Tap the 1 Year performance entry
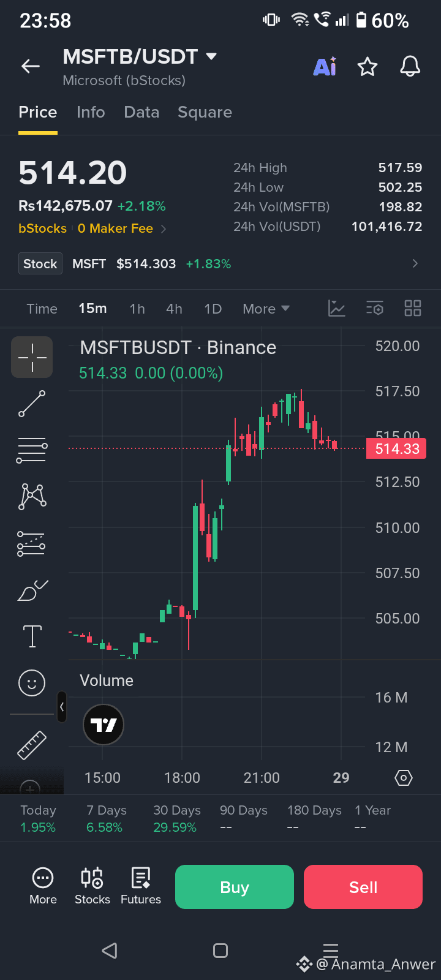The width and height of the screenshot is (441, 980). [372, 818]
